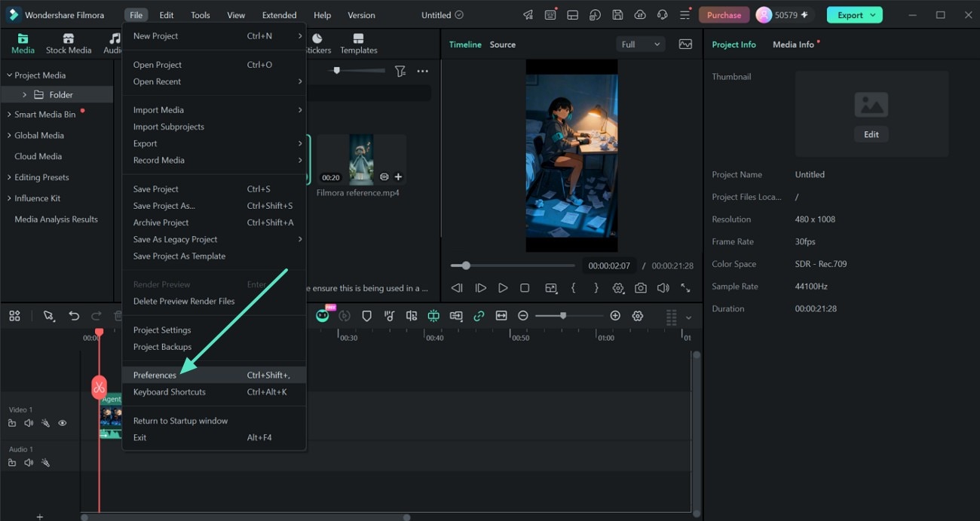
Task: Click the preview volume speaker icon
Action: click(663, 288)
